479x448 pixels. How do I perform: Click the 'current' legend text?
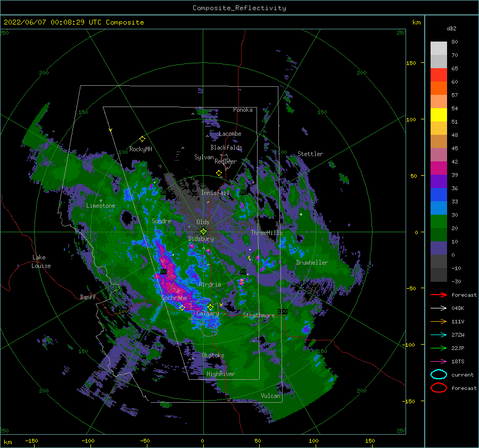(463, 374)
